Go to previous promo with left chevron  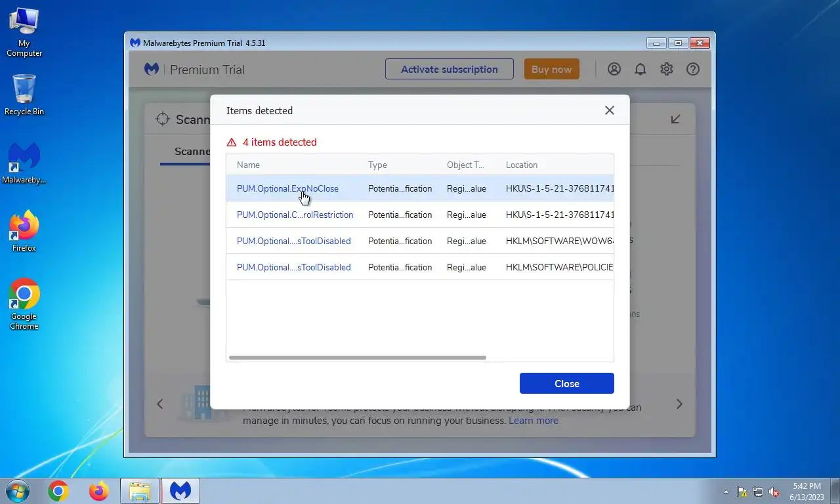(x=159, y=404)
